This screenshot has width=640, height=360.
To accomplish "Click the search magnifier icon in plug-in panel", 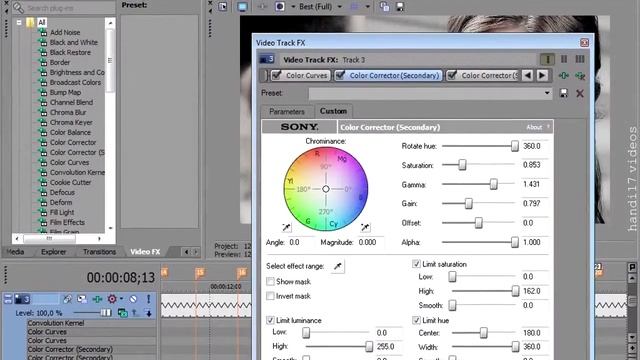I will (18, 7).
